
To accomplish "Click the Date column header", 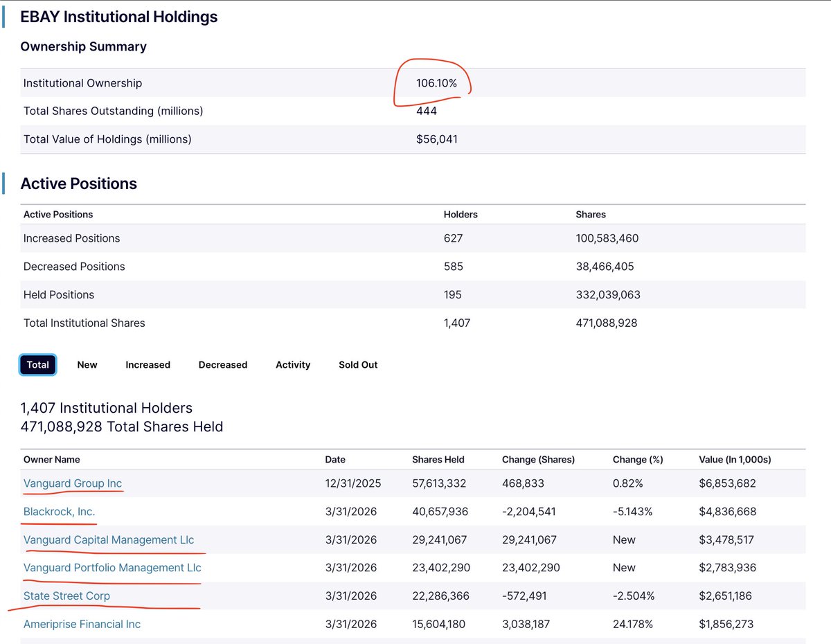I will point(335,460).
